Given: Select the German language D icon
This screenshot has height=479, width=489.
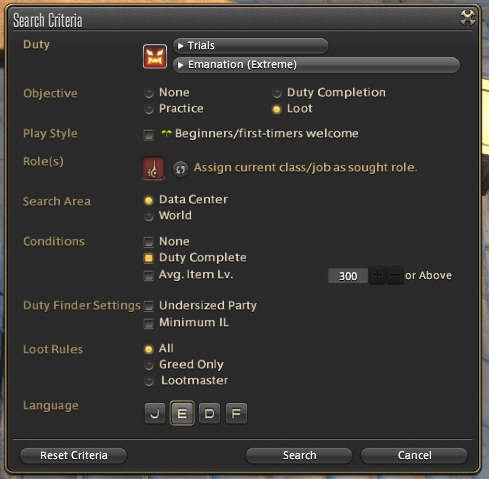Looking at the screenshot, I should [209, 414].
